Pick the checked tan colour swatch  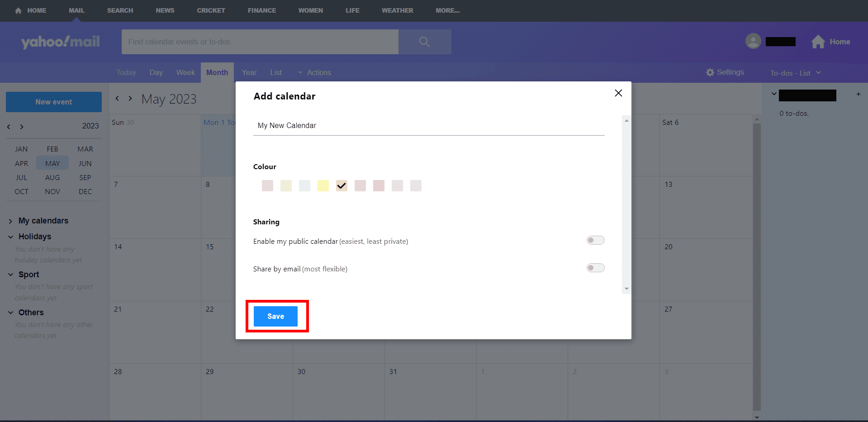342,185
